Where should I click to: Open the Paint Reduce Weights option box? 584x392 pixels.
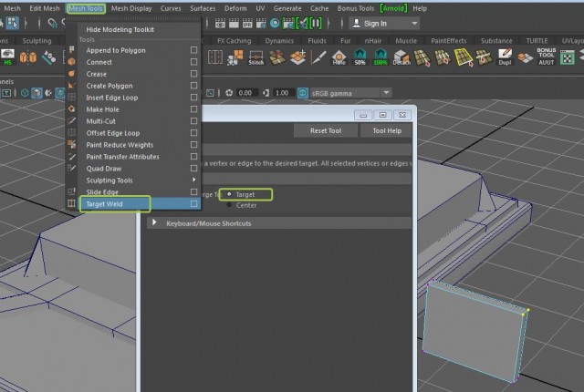(x=193, y=144)
